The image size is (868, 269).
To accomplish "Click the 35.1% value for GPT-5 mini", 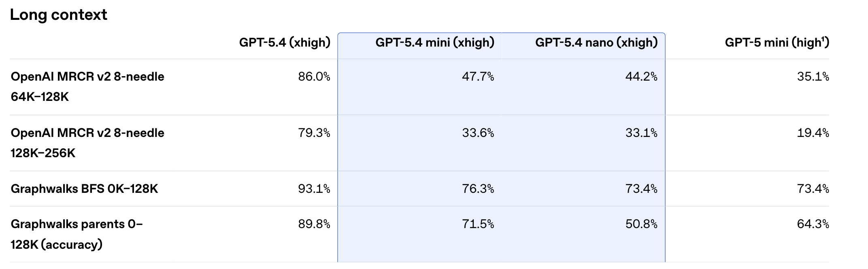I will [813, 77].
